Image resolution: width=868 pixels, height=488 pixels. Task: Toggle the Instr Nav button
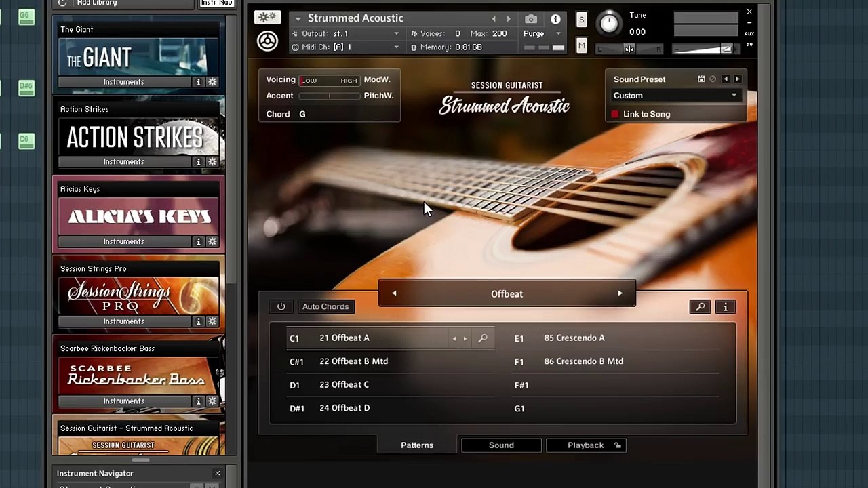coord(217,3)
